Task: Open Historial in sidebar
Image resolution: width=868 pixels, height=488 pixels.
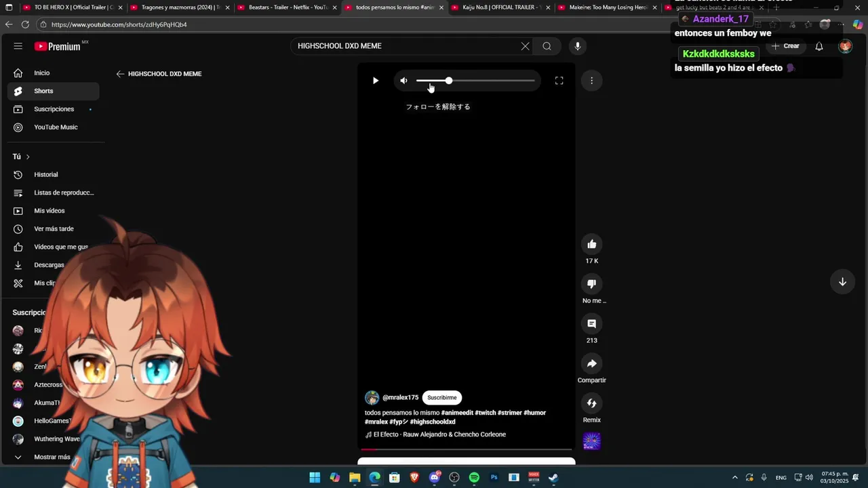Action: [x=54, y=175]
